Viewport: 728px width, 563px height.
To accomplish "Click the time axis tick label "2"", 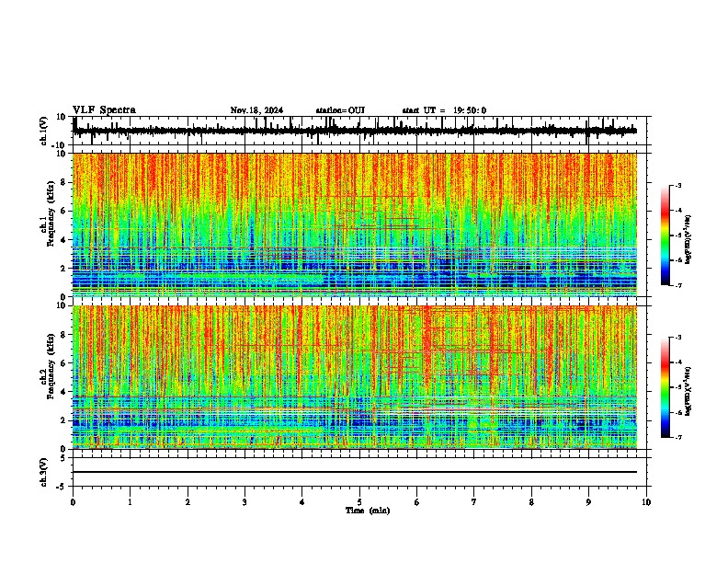I will pyautogui.click(x=188, y=502).
